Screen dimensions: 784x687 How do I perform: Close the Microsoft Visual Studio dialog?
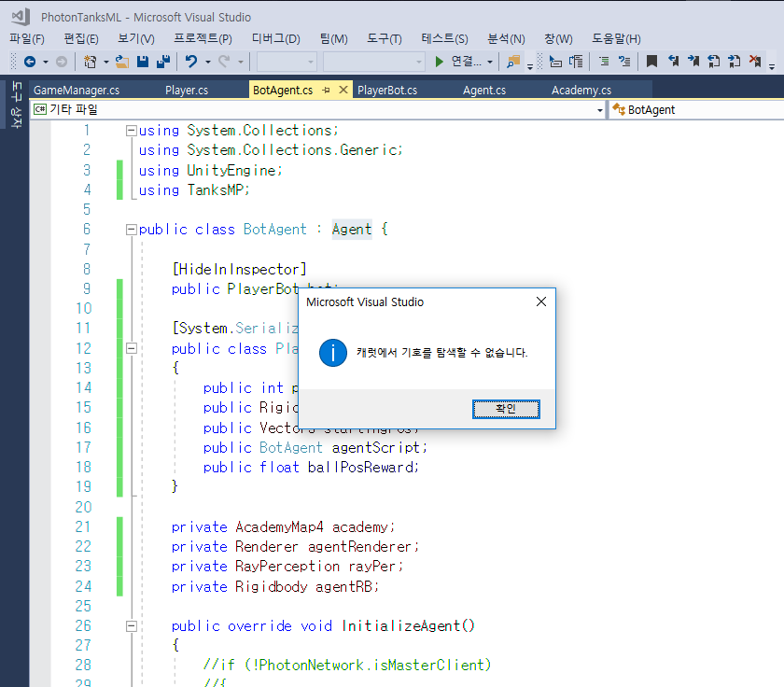tap(540, 301)
